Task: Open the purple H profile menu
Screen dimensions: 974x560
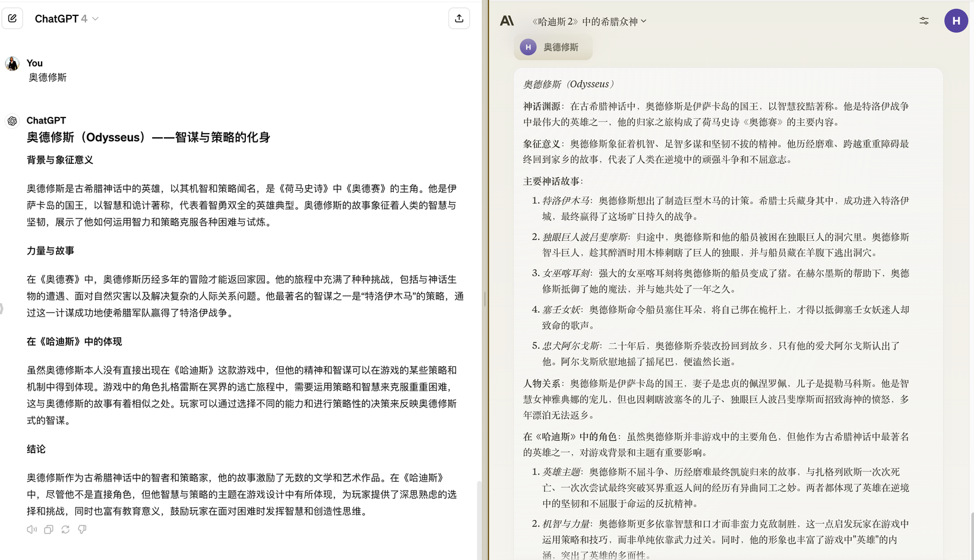Action: [x=956, y=21]
